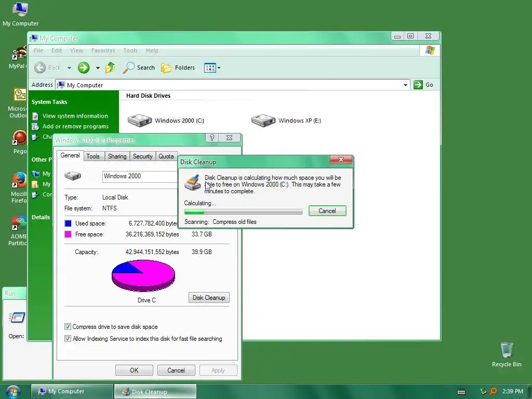Cancel the Disk Cleanup calculation

point(327,211)
